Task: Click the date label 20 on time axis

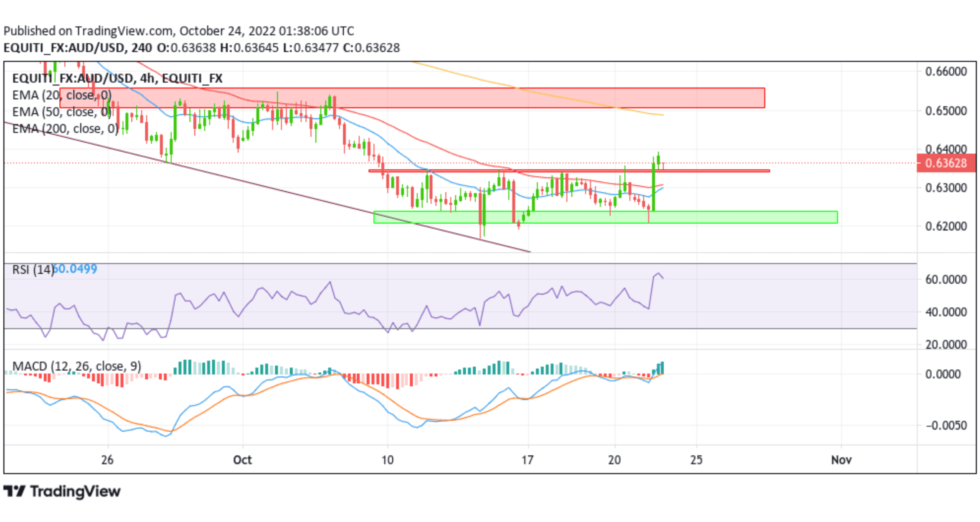Action: coord(614,460)
